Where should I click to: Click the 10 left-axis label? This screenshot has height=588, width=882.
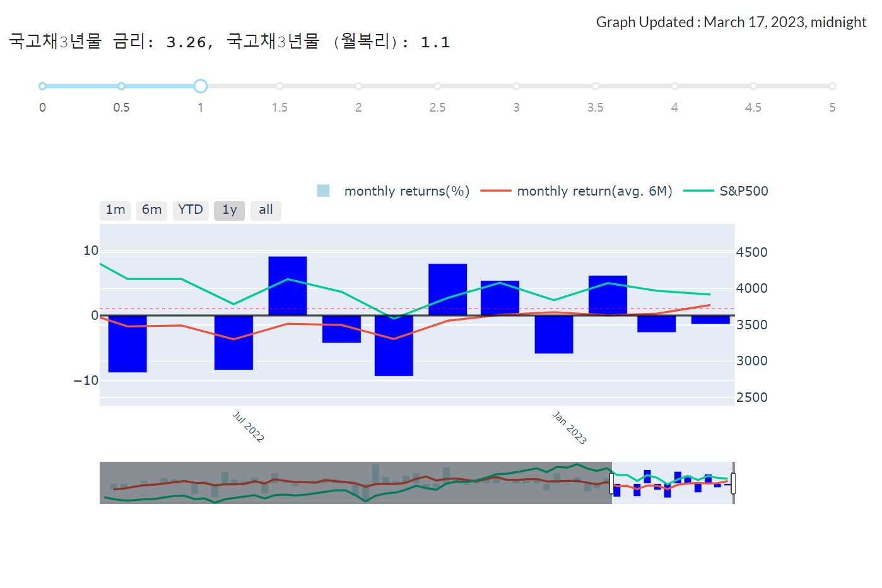pos(91,250)
